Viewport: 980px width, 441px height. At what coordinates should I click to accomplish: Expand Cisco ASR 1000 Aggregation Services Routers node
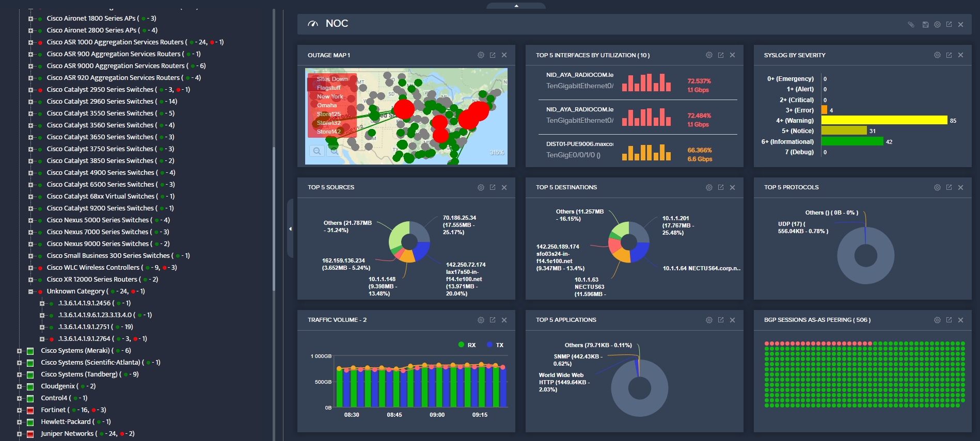pyautogui.click(x=30, y=42)
